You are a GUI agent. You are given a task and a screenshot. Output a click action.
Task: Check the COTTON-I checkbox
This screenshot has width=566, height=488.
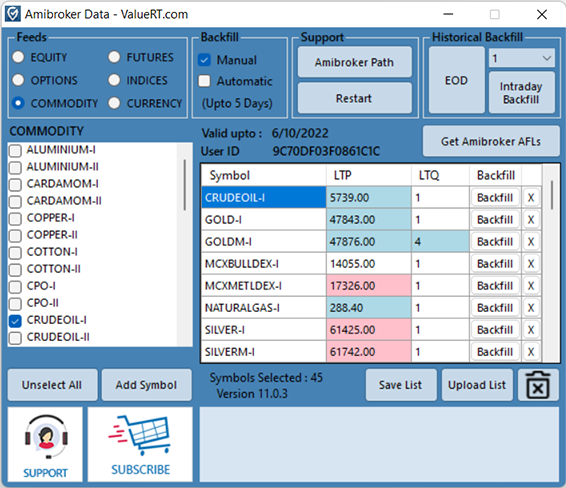coord(15,252)
